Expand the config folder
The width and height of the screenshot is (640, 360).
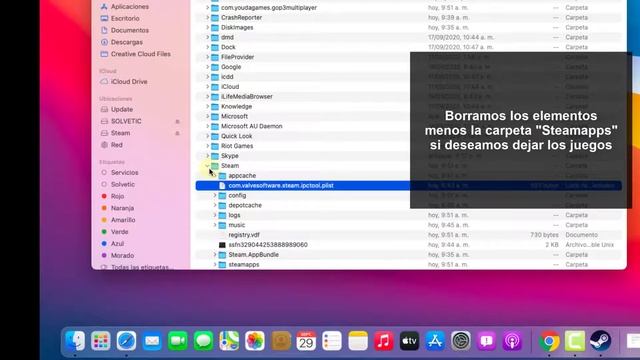click(x=215, y=196)
